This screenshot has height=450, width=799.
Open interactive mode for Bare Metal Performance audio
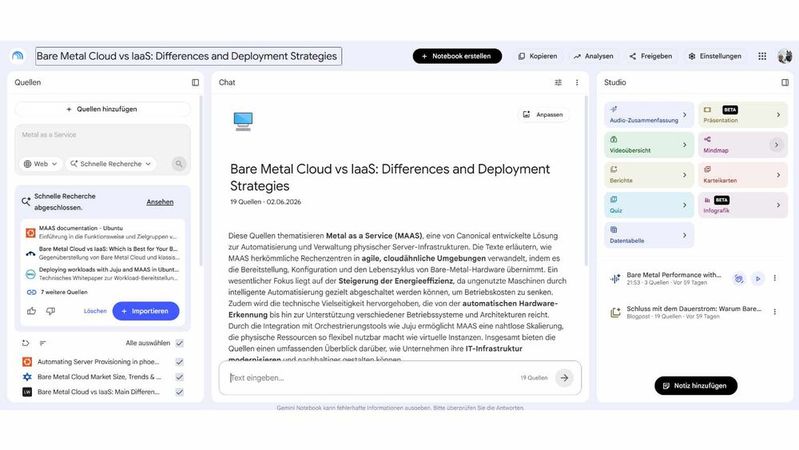[738, 278]
